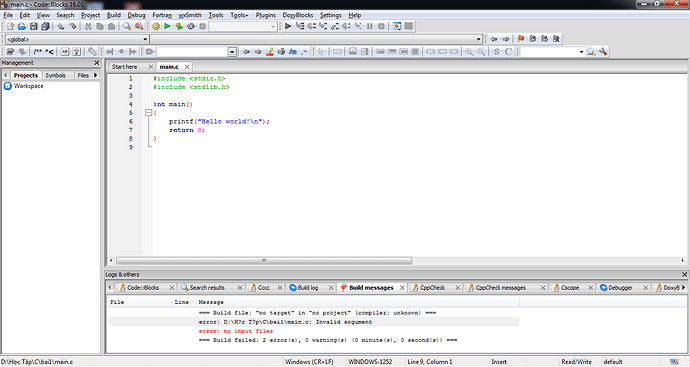Open the Build menu
This screenshot has width=690, height=367.
(114, 15)
